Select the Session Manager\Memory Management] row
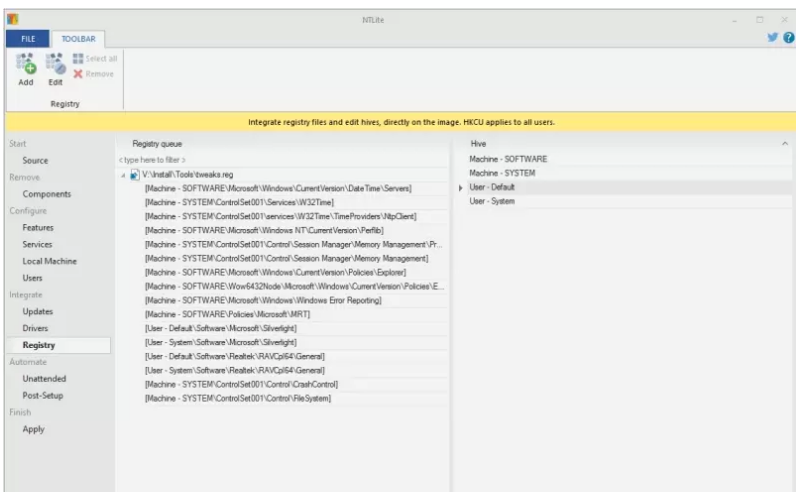Image resolution: width=803 pixels, height=492 pixels. [287, 259]
